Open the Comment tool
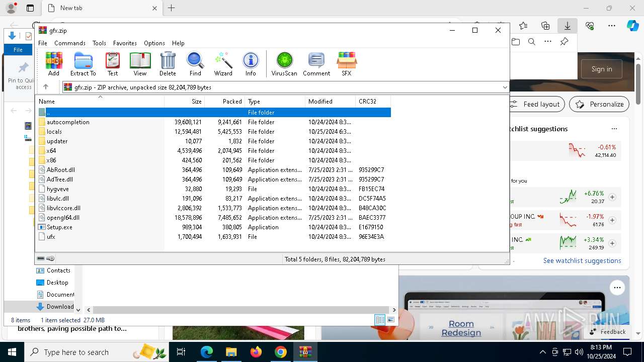 [x=316, y=64]
